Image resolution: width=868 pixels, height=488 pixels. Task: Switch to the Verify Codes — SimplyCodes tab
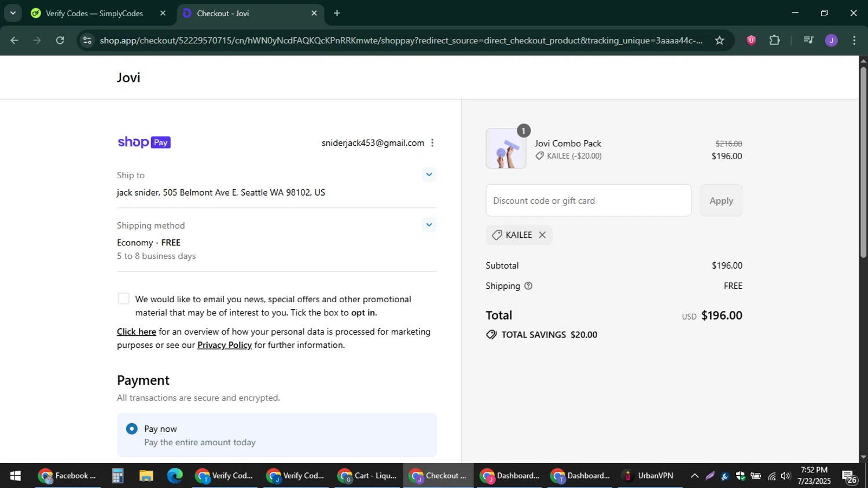coord(95,13)
